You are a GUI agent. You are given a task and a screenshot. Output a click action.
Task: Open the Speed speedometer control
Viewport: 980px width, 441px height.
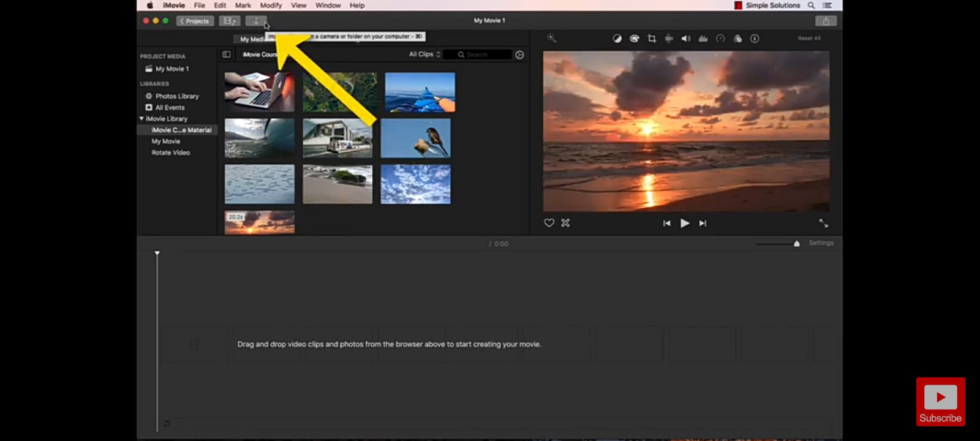tap(720, 39)
